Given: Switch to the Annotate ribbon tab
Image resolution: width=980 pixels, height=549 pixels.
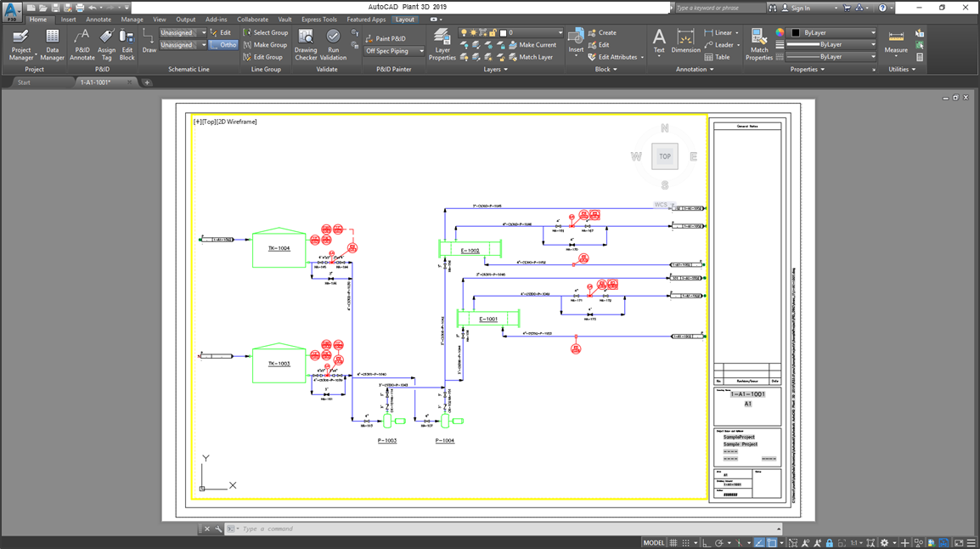Looking at the screenshot, I should (x=99, y=19).
